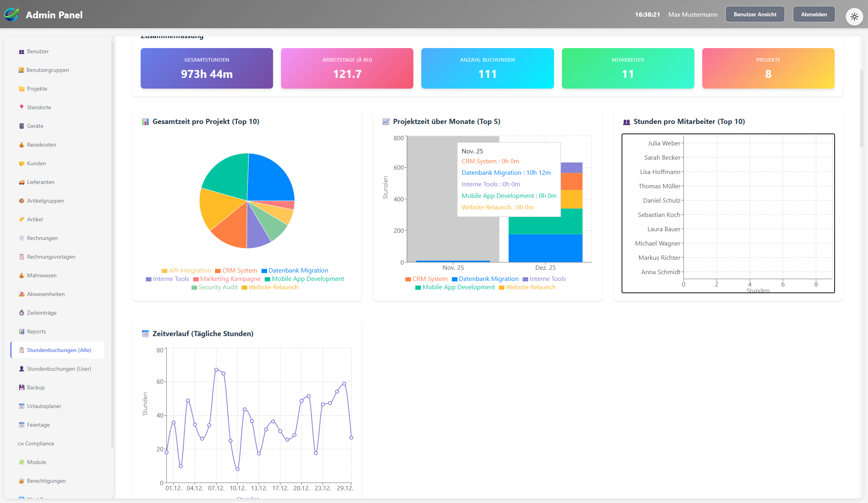This screenshot has width=868, height=503.
Task: Click the Gesamtstunden summary card
Action: click(207, 68)
